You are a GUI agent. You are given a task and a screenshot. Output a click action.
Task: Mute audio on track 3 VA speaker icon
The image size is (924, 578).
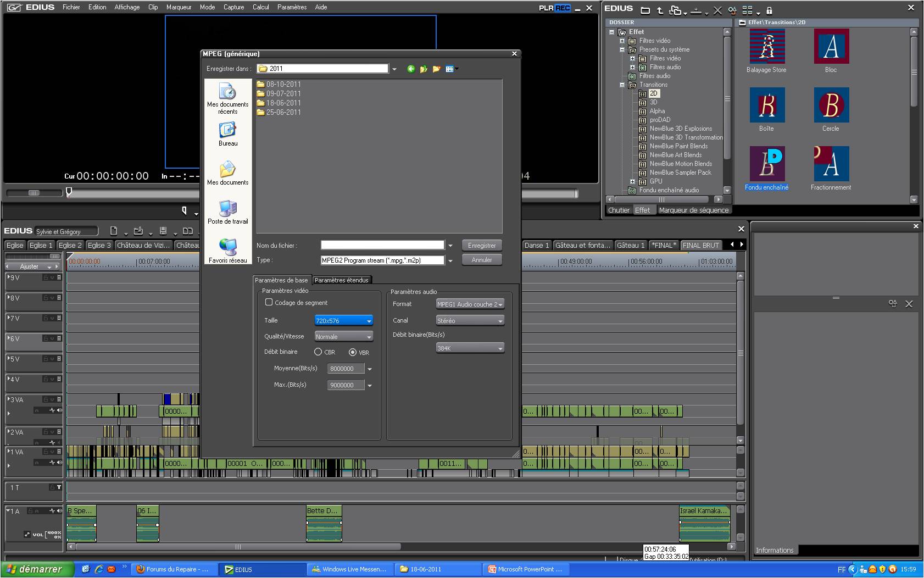tap(59, 410)
